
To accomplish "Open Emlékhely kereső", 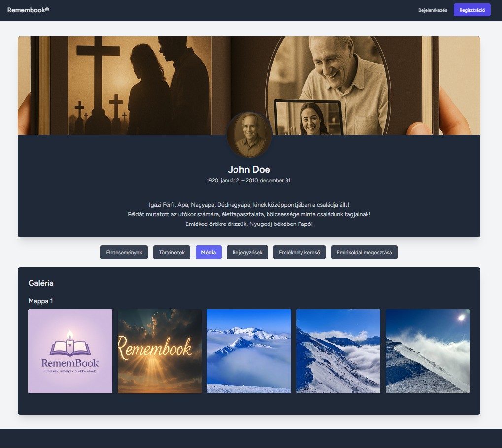I will pyautogui.click(x=300, y=253).
